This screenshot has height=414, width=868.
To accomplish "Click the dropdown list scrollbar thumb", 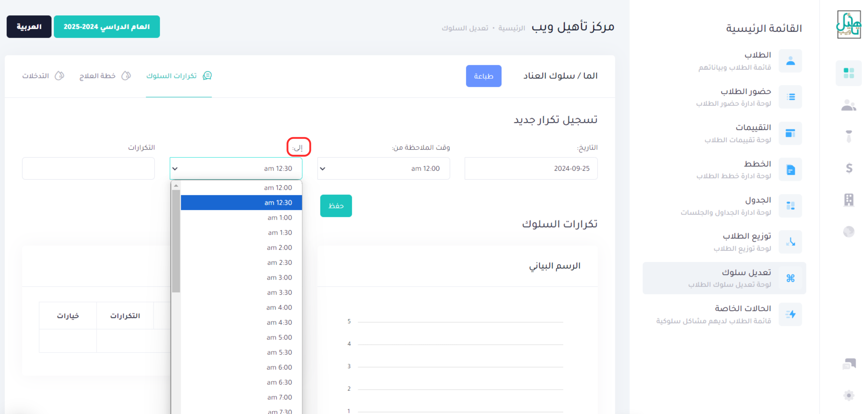I will [176, 241].
